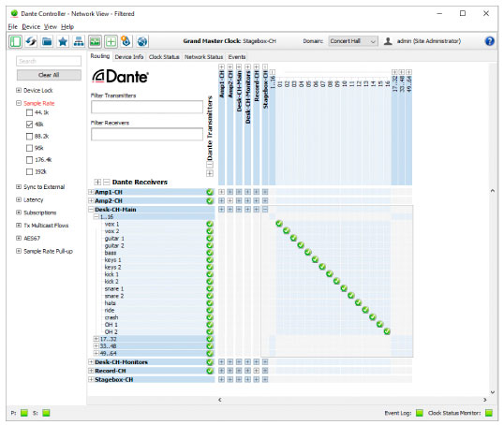Click the Event Log green indicator

[420, 413]
